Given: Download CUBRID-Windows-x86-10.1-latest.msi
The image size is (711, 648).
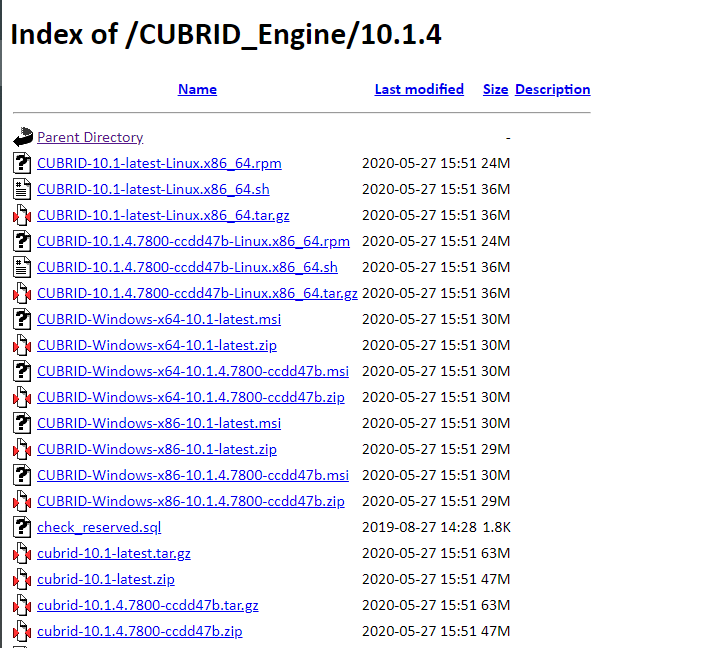Looking at the screenshot, I should pyautogui.click(x=159, y=424).
